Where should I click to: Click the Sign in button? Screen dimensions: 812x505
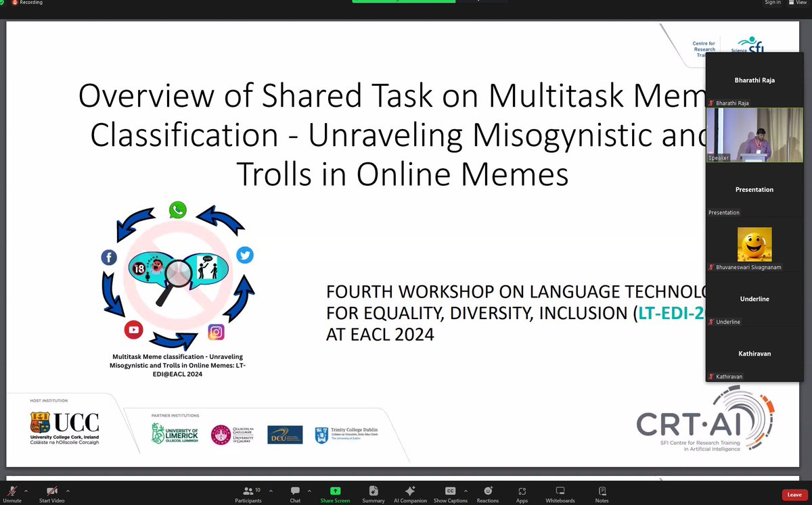click(x=772, y=3)
